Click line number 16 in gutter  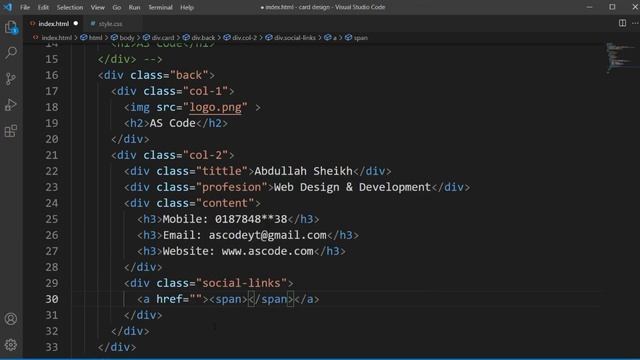(51, 75)
